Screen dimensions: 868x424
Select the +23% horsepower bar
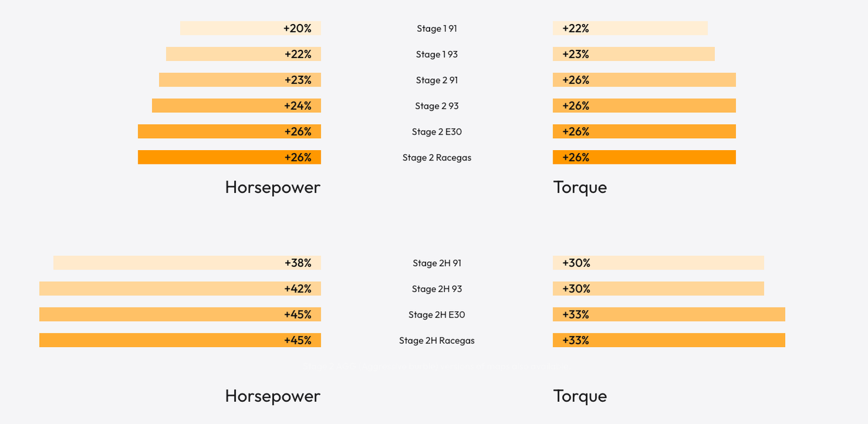240,80
